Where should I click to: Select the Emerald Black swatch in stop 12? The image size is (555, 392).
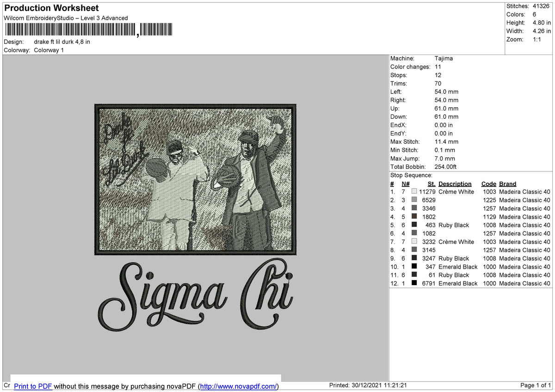pyautogui.click(x=414, y=283)
